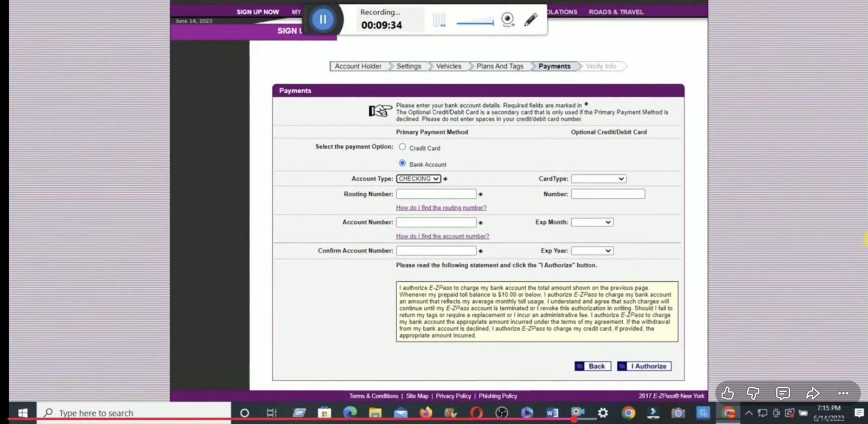Open the Account Type CHECKING dropdown
The height and width of the screenshot is (424, 868).
pyautogui.click(x=418, y=179)
